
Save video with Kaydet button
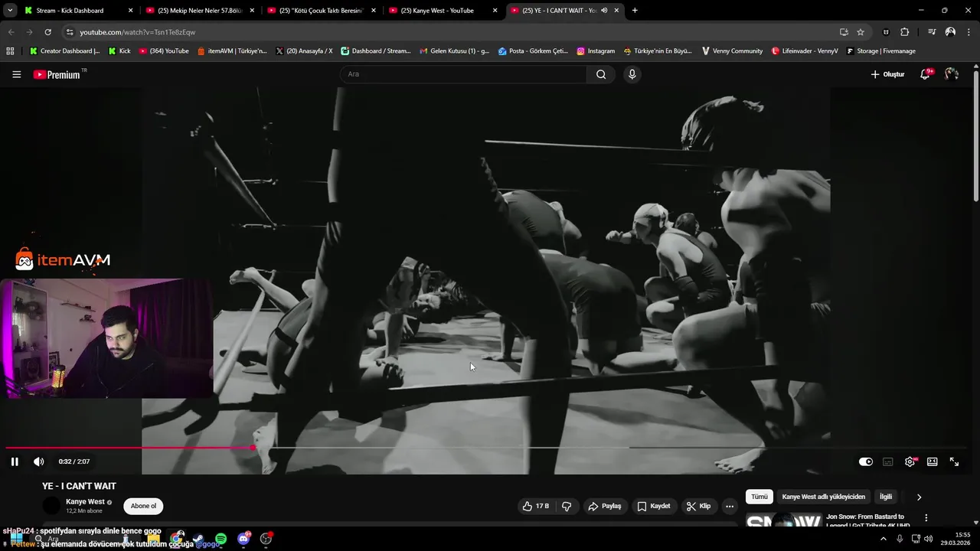tap(654, 506)
